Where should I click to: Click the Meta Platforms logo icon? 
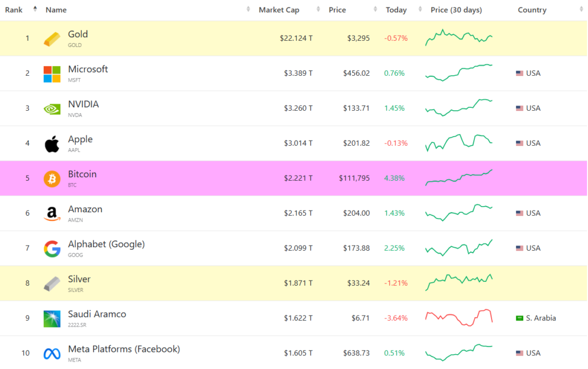52,354
